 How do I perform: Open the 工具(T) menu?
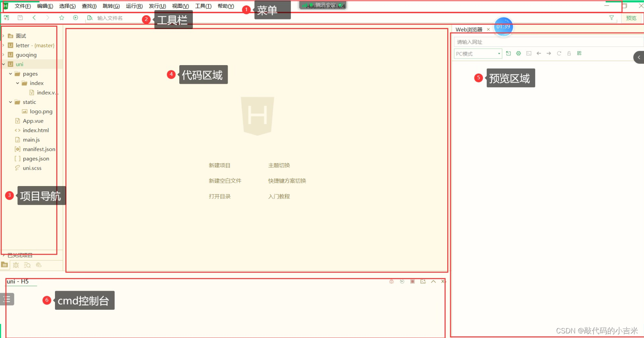tap(203, 6)
